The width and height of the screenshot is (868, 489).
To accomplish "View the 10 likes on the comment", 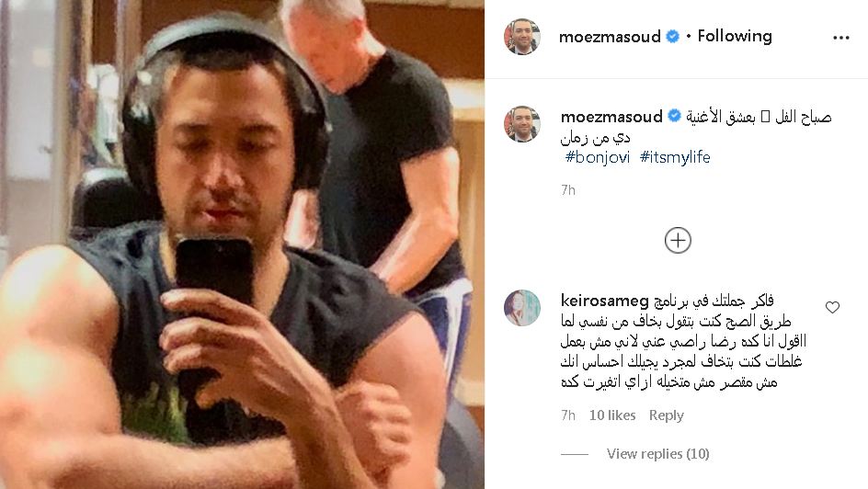I will click(612, 415).
